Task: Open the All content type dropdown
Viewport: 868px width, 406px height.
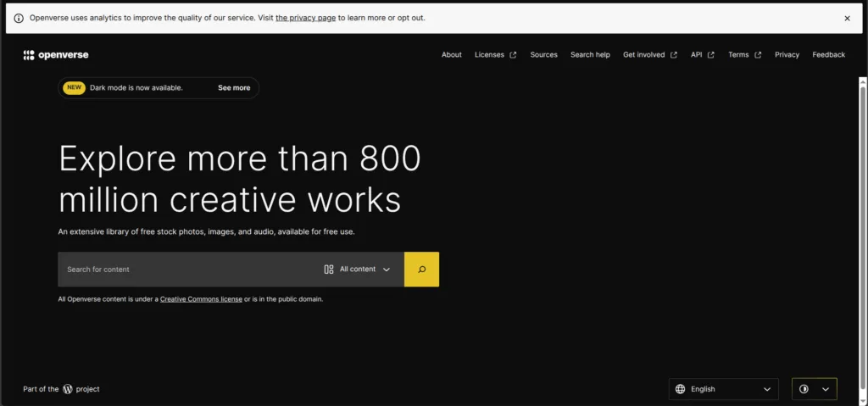Action: pyautogui.click(x=357, y=270)
